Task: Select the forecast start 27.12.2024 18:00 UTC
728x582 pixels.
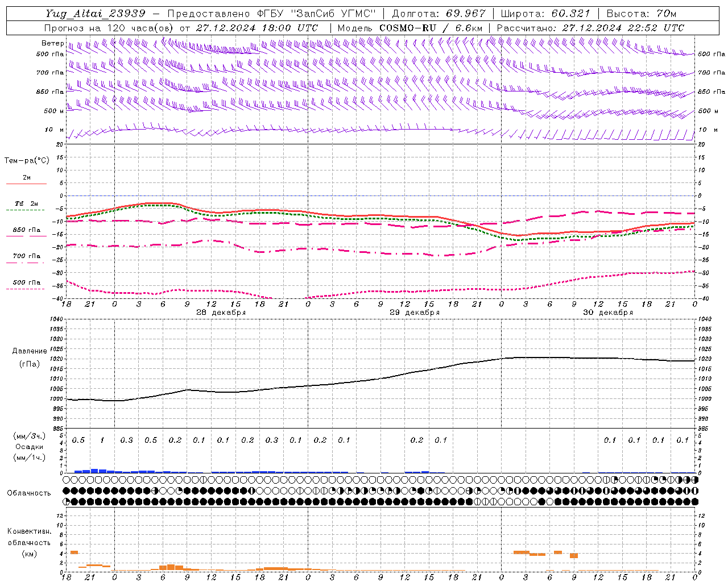Action: coord(257,28)
